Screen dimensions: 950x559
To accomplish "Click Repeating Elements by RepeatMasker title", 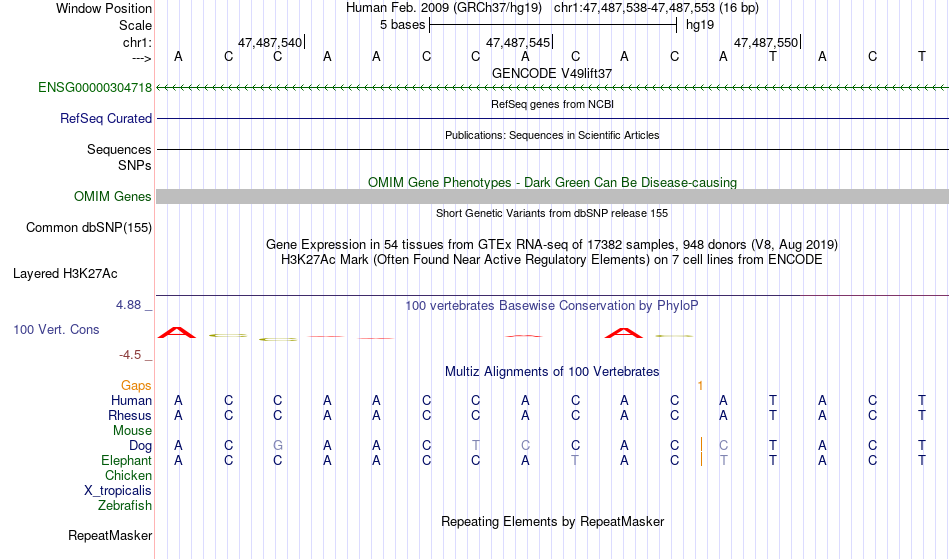I will tap(553, 522).
